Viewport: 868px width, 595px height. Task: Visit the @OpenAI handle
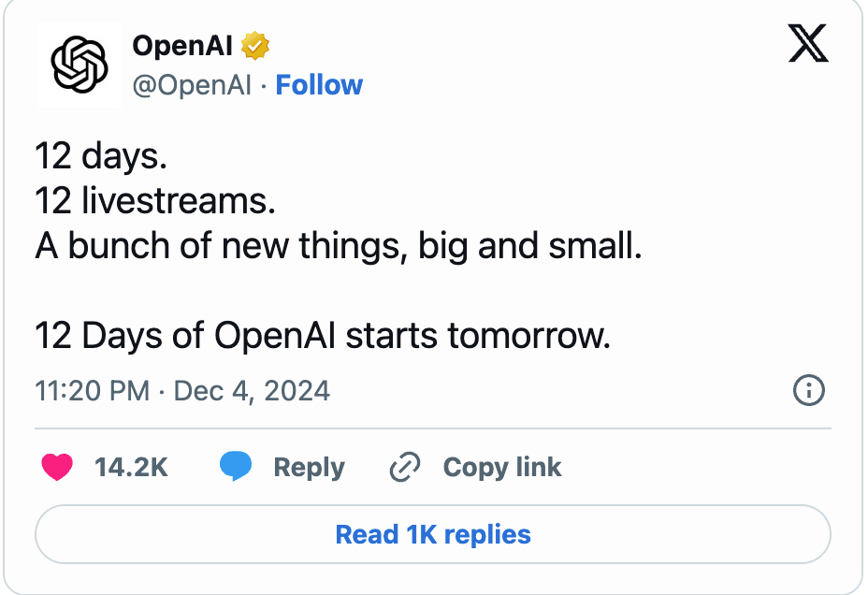tap(192, 85)
